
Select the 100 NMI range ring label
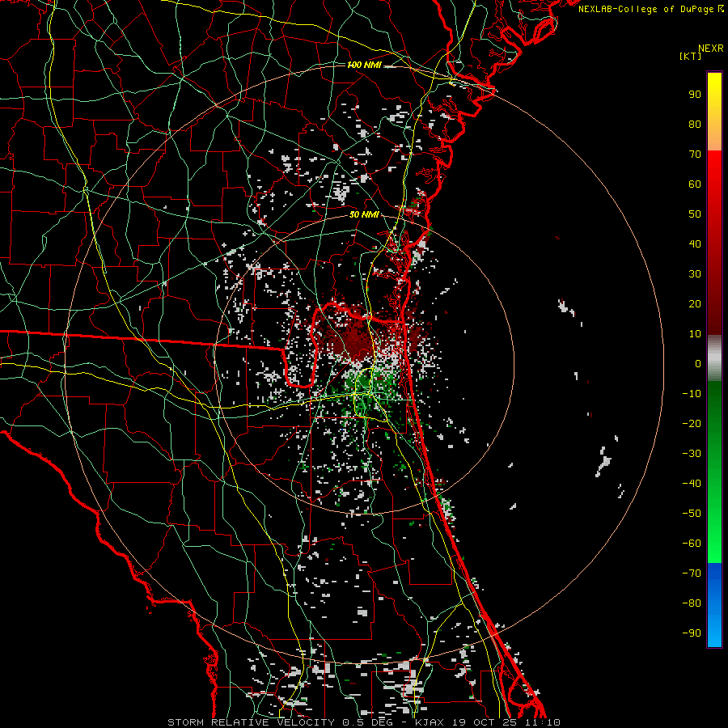(x=364, y=65)
